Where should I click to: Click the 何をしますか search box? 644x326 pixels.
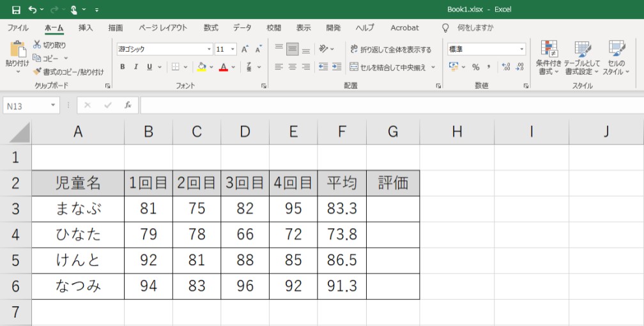[475, 28]
